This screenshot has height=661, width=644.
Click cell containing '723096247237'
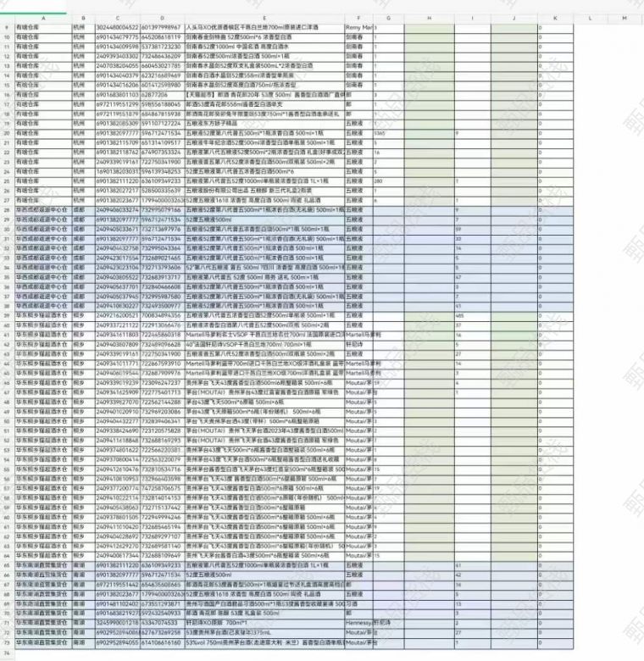(x=162, y=383)
